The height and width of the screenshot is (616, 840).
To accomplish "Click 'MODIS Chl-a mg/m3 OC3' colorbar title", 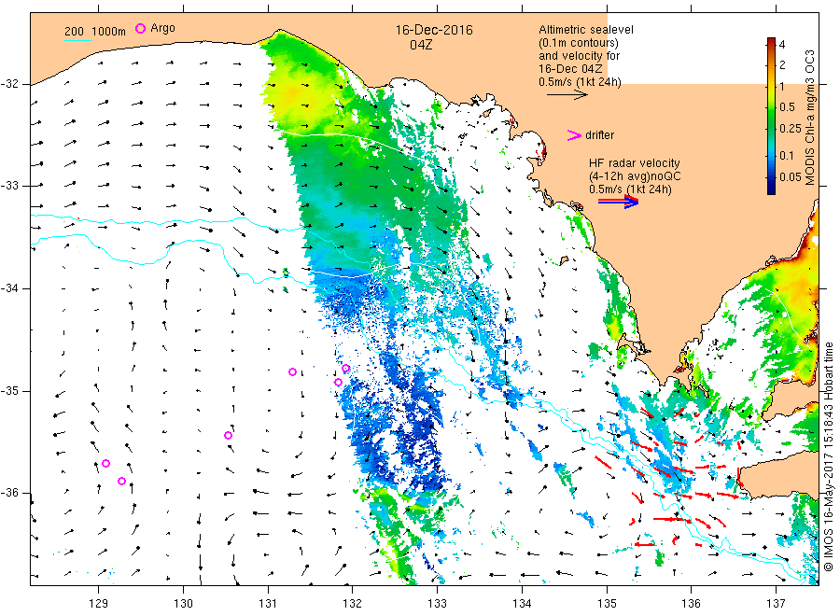I will tap(809, 118).
